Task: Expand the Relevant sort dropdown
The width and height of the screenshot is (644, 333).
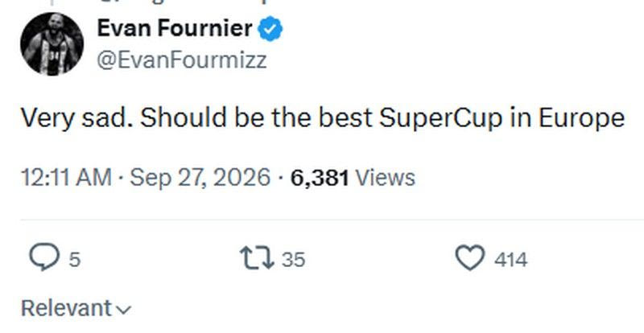Action: point(76,308)
